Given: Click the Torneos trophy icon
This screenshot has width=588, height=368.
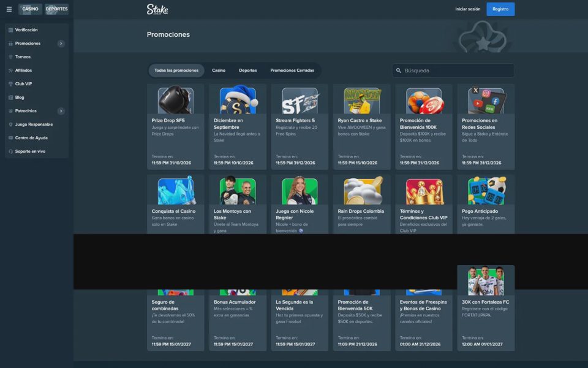Looking at the screenshot, I should (x=10, y=57).
